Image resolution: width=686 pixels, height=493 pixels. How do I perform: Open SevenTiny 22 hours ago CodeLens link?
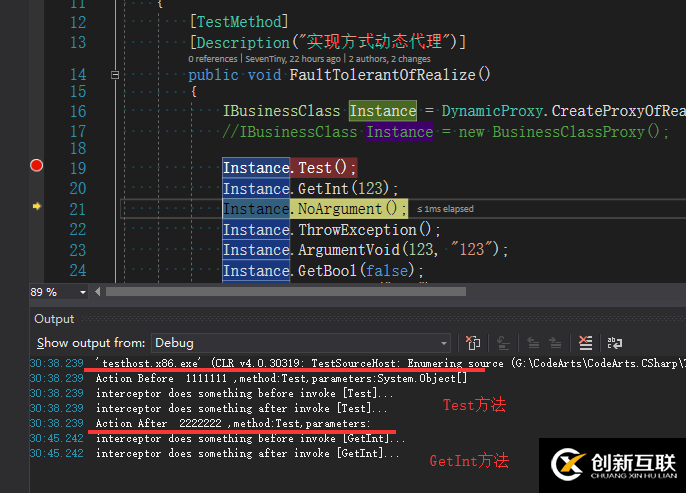293,59
